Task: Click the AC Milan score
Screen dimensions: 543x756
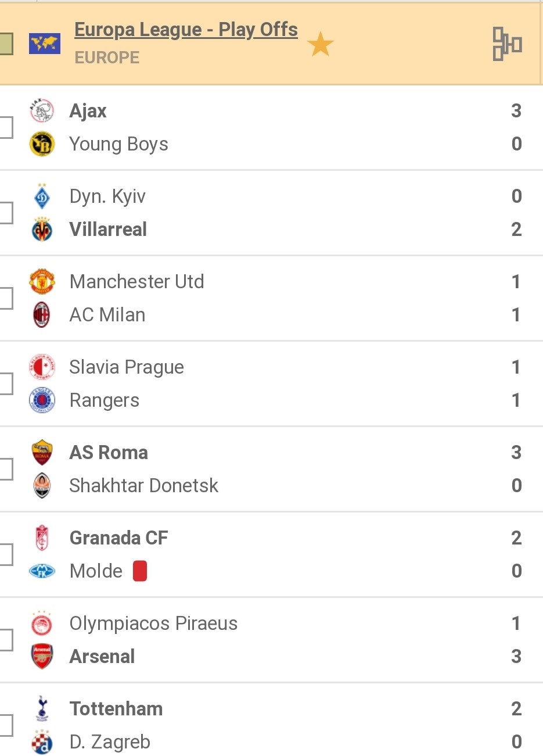Action: click(516, 314)
